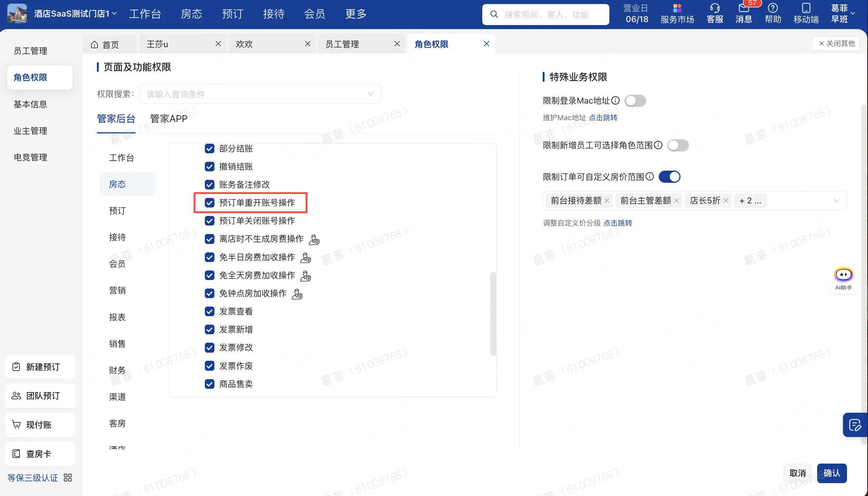Viewport: 868px width, 496px height.
Task: Follow 点击跳转 link for 调整自定义价分级
Action: point(618,223)
